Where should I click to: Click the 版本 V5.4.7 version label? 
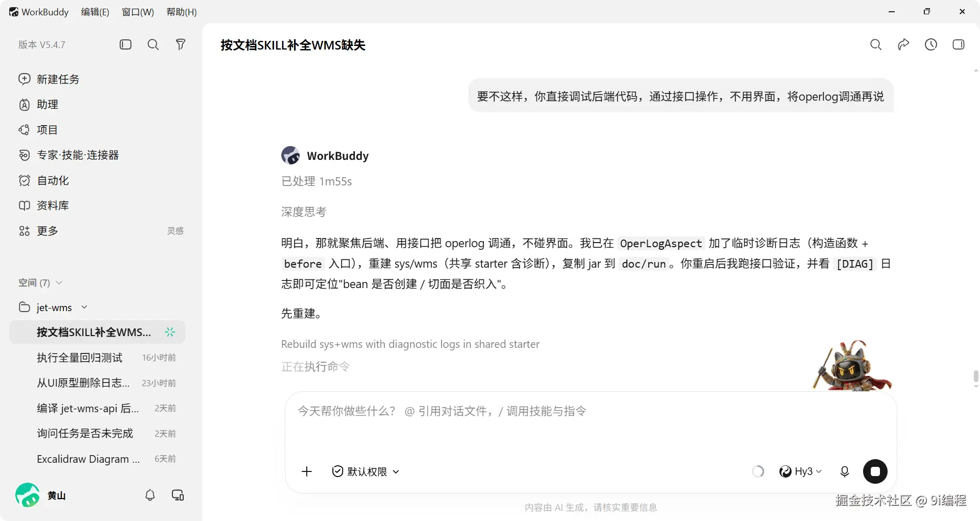click(42, 44)
